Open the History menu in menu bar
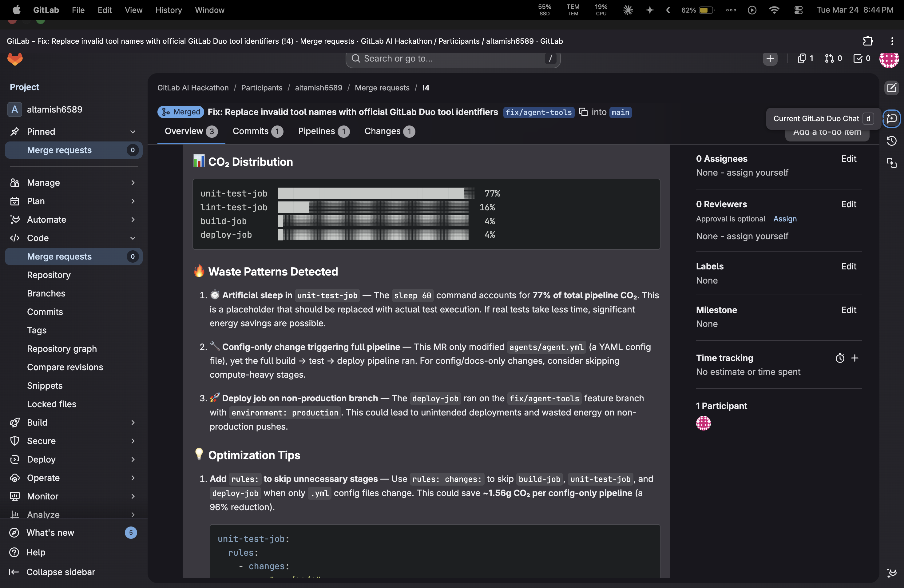Viewport: 904px width, 588px height. pyautogui.click(x=168, y=10)
